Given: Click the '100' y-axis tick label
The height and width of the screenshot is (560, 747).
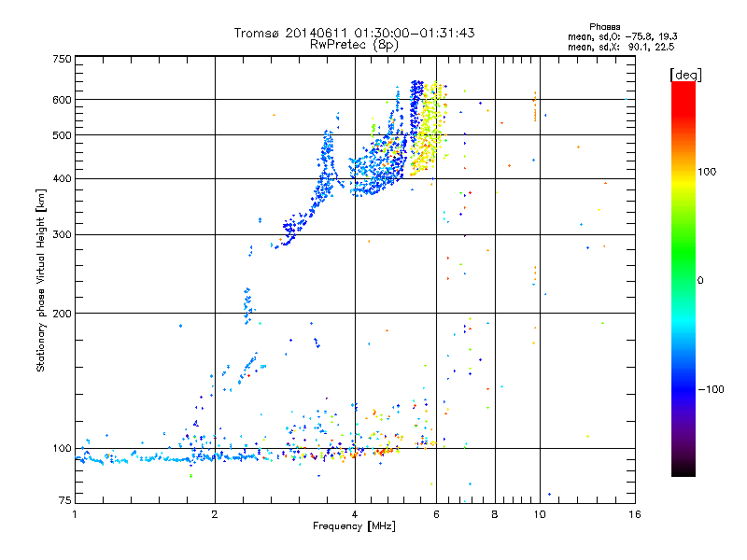Looking at the screenshot, I should pos(62,449).
